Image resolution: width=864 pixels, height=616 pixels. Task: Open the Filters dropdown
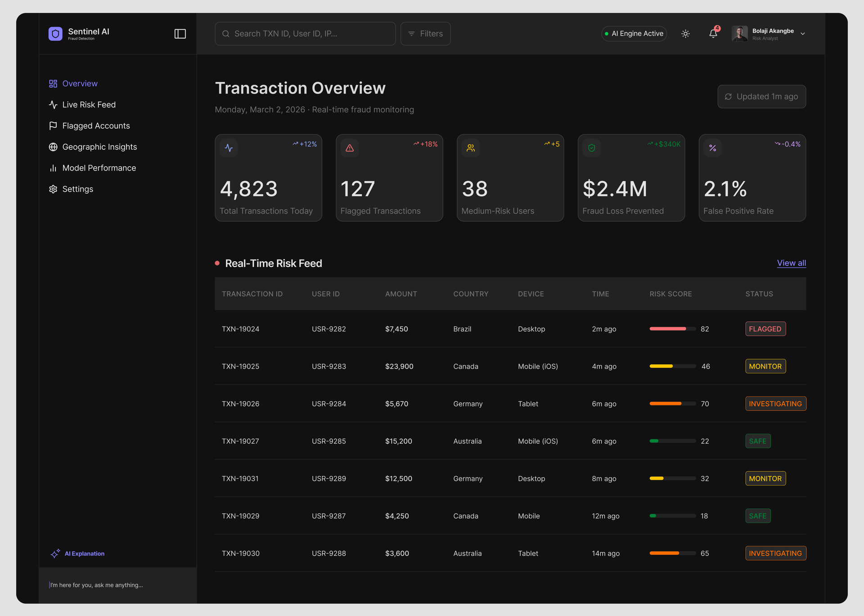click(x=425, y=34)
